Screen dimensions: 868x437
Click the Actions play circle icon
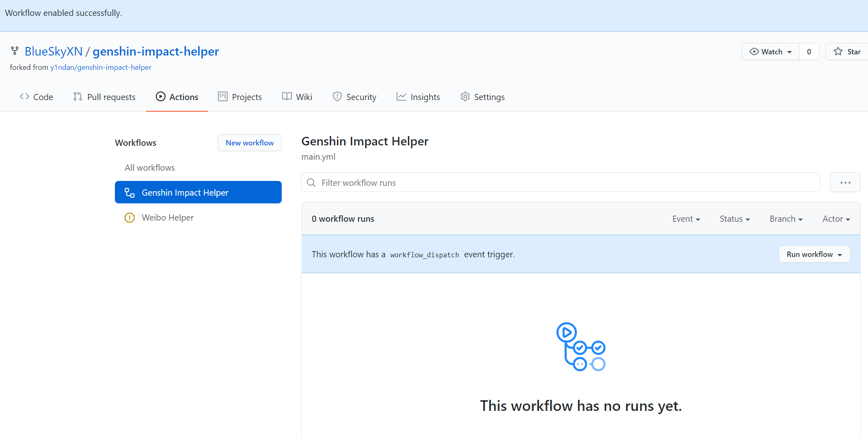(x=161, y=97)
